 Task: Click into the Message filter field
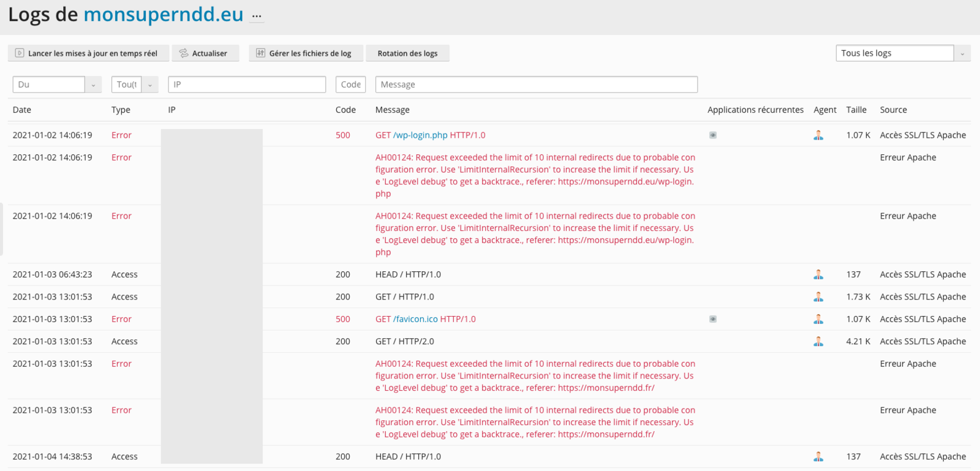pos(537,85)
